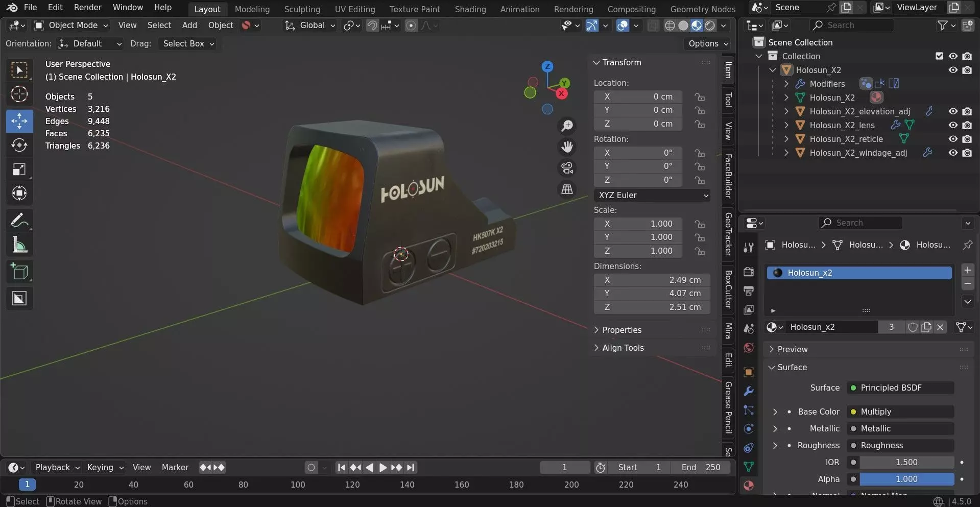Toggle proportional editing
980x507 pixels.
[x=411, y=26]
